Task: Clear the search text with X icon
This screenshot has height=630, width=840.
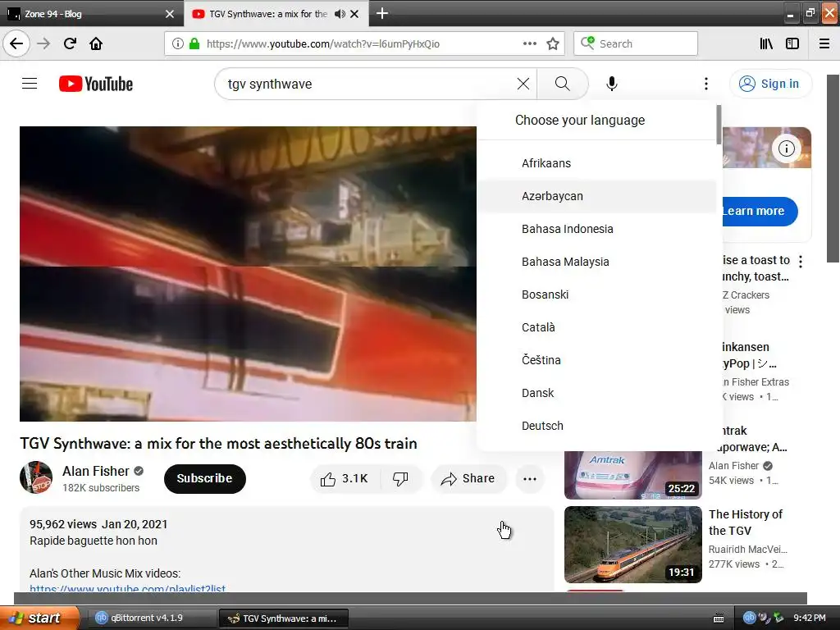Action: pyautogui.click(x=523, y=84)
